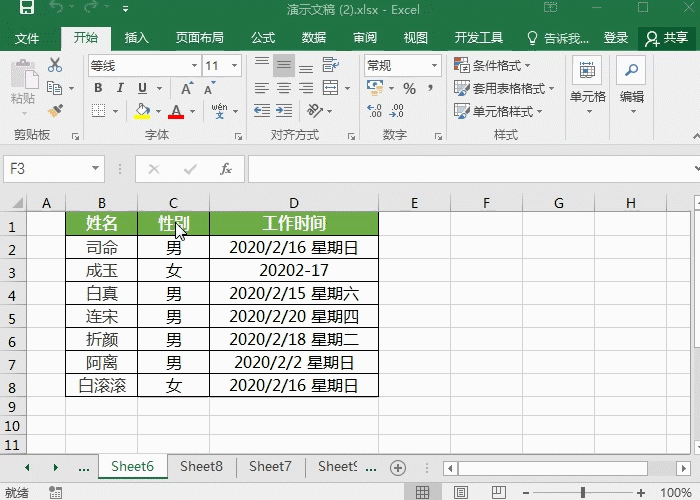Click the 共享 share button

click(x=667, y=38)
